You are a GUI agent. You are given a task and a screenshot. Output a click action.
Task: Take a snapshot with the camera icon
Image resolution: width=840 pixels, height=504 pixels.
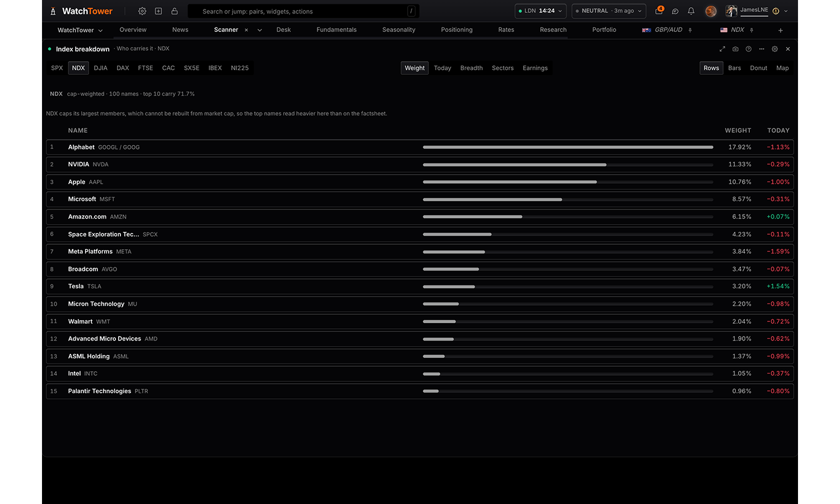(735, 49)
